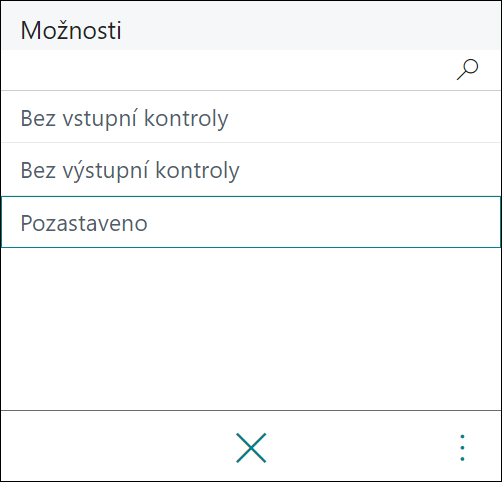Show more actions via the teal dots

point(462,448)
